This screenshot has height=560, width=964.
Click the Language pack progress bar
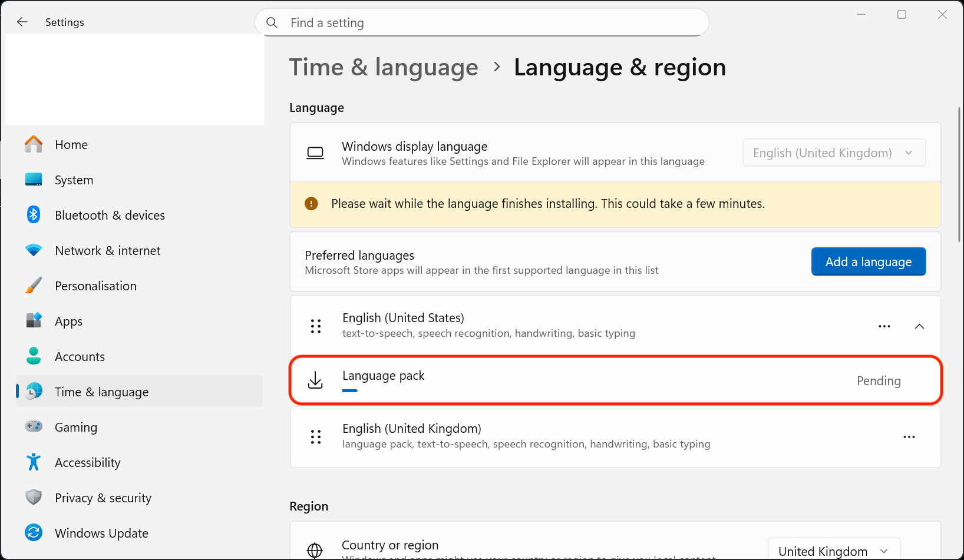pos(349,390)
